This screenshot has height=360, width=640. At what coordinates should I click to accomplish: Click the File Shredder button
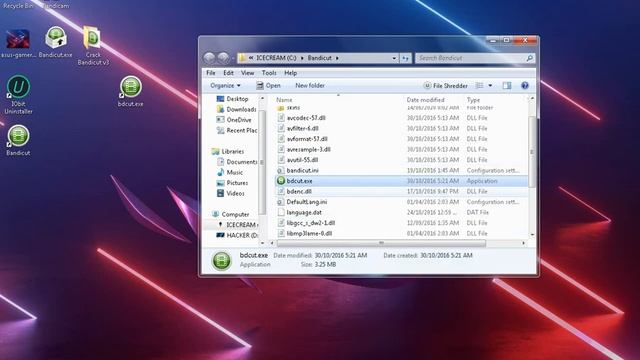[x=446, y=86]
